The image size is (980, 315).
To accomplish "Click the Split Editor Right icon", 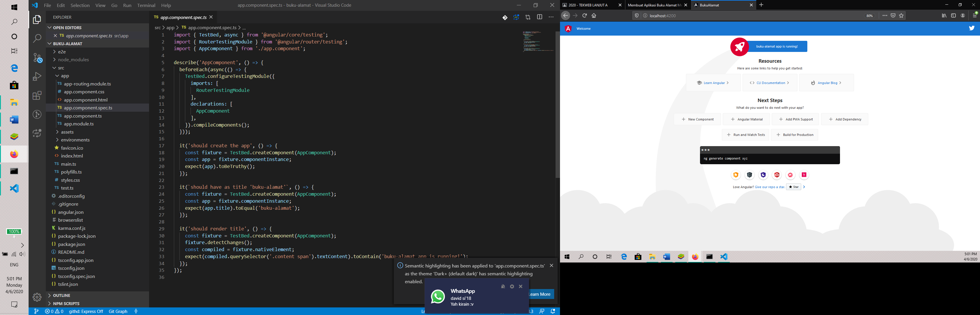I will 540,17.
